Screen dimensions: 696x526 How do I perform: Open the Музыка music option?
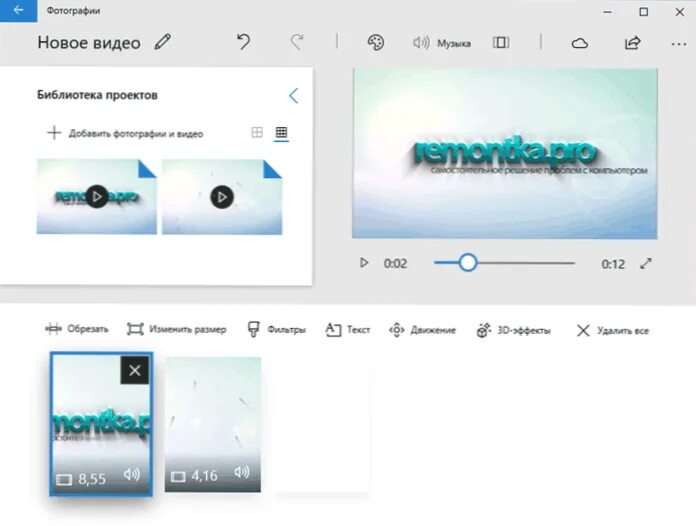442,43
